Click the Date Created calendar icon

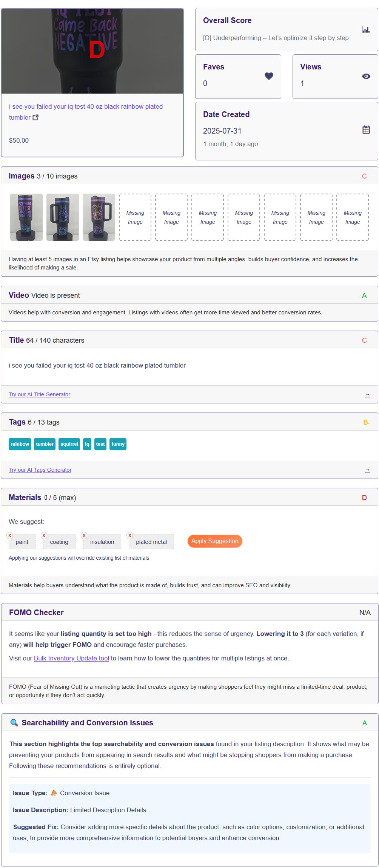[x=366, y=130]
